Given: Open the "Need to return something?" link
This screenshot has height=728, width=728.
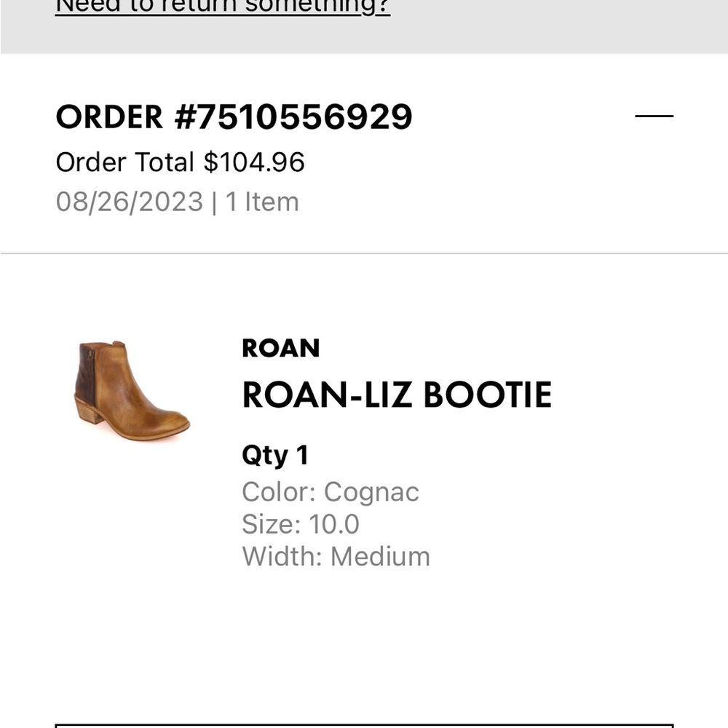Looking at the screenshot, I should (x=223, y=7).
